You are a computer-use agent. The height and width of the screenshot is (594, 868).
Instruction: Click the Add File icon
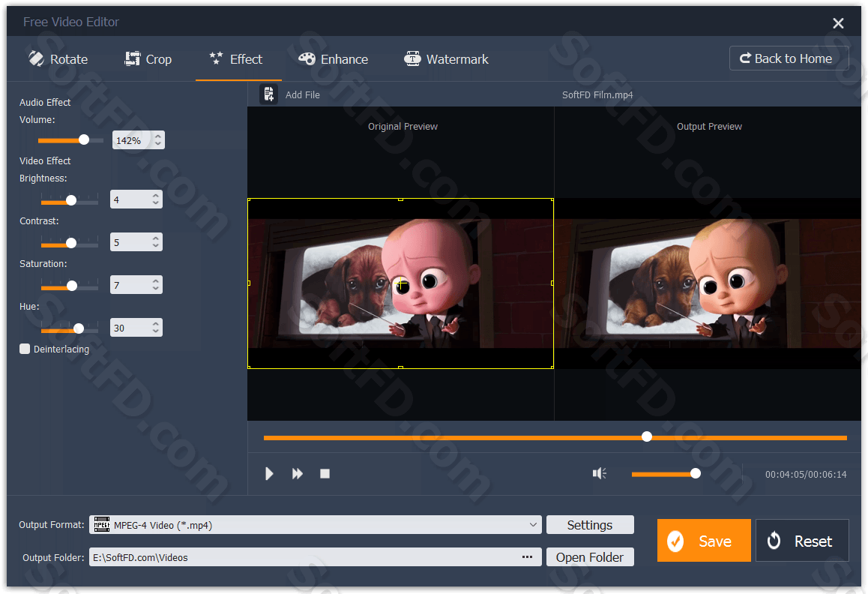pos(268,94)
